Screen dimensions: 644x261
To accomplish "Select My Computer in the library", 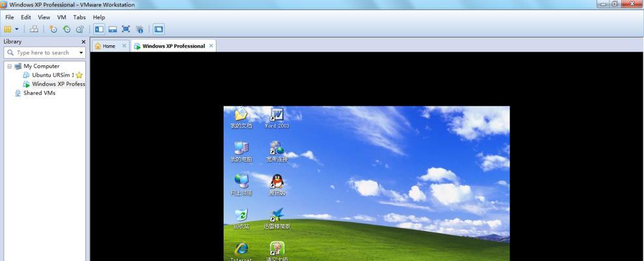I will (x=42, y=66).
